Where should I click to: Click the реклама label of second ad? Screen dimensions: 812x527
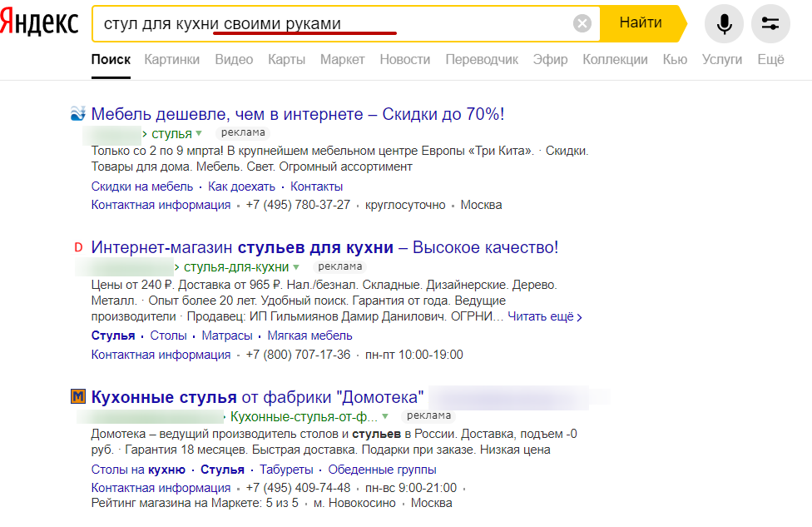(x=339, y=266)
